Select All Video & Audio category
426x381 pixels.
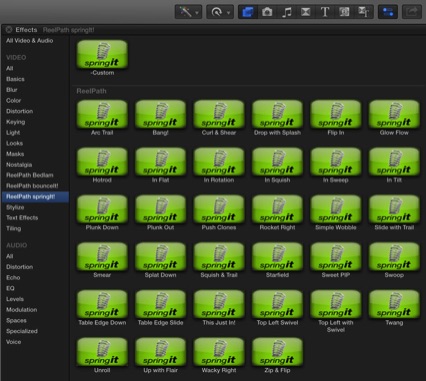click(x=30, y=40)
